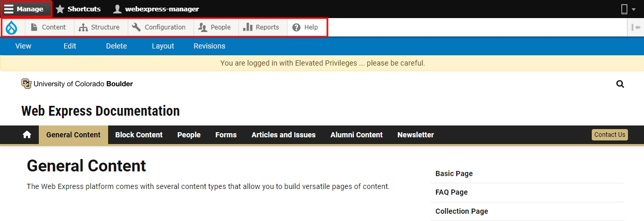The image size is (644, 221).
Task: Open the Configuration admin menu
Action: click(159, 27)
